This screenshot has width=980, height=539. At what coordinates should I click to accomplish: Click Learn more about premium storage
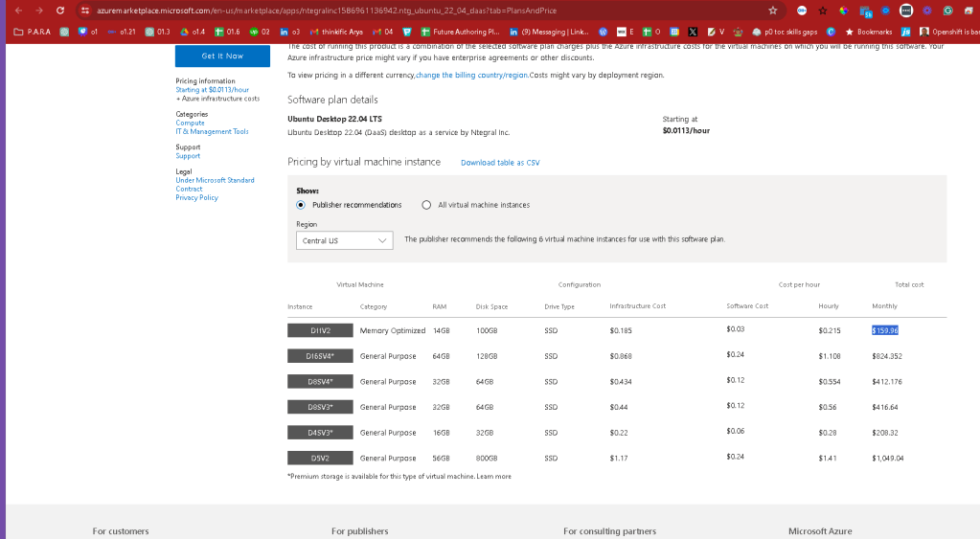click(x=493, y=477)
